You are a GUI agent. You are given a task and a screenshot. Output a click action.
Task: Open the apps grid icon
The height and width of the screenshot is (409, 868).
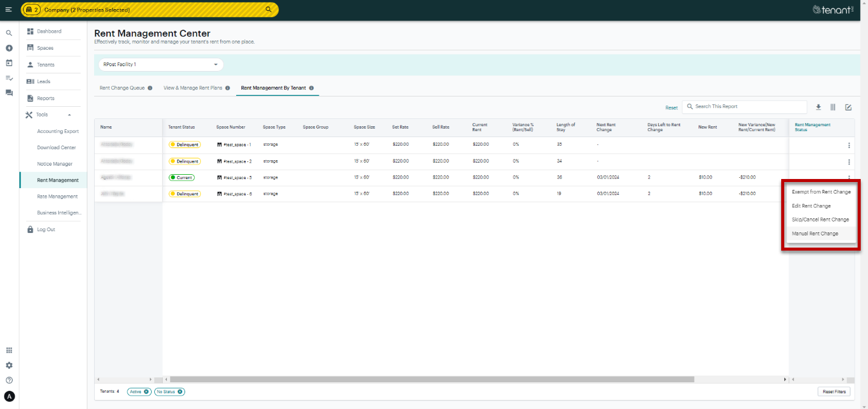9,350
